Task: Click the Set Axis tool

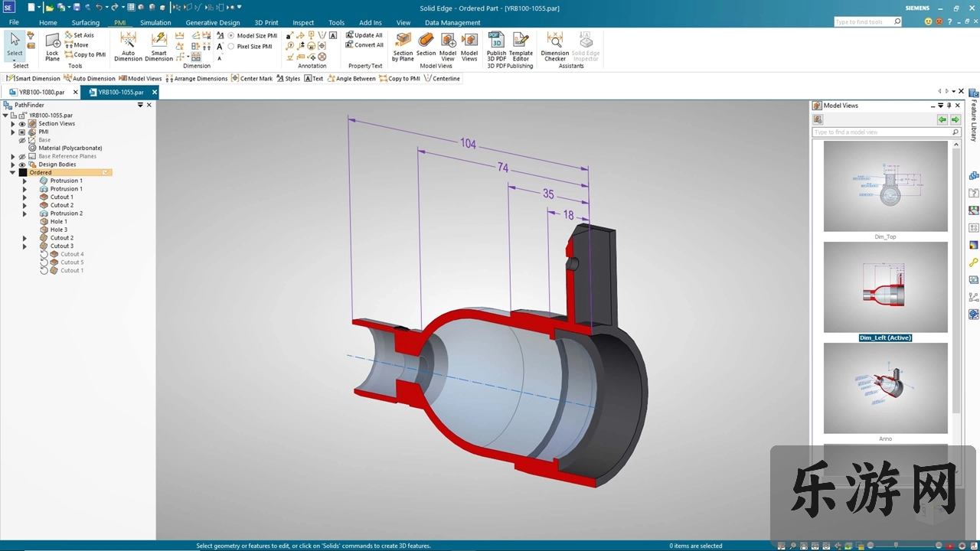Action: tap(80, 35)
